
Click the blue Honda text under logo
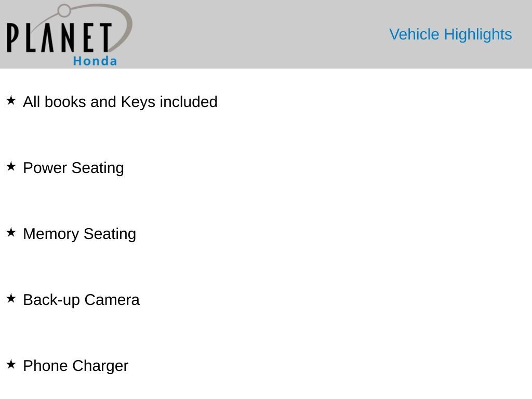tap(95, 61)
